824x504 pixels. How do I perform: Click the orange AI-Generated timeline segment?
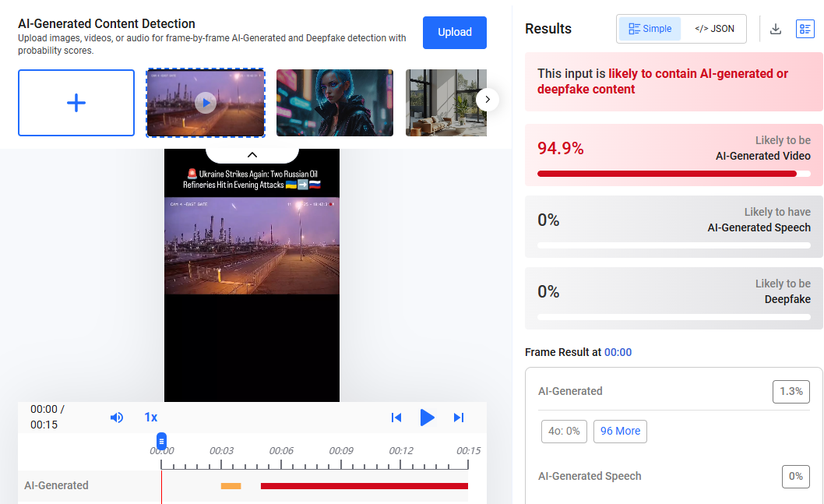coord(231,486)
